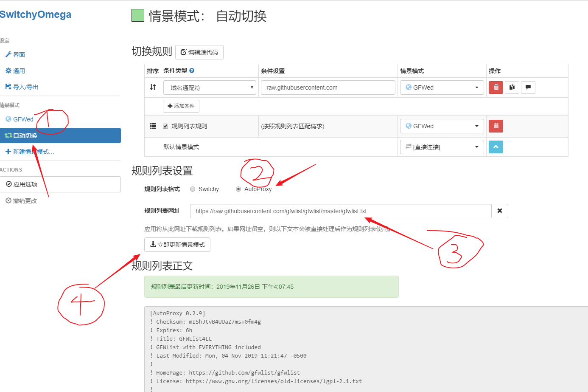
Task: Select the AutoProxy rule list format
Action: click(238, 189)
